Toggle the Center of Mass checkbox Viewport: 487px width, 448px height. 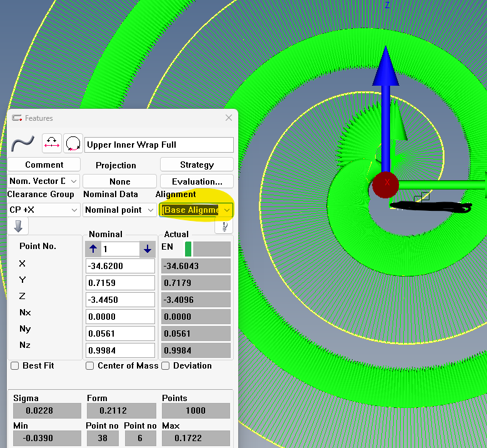coord(90,365)
